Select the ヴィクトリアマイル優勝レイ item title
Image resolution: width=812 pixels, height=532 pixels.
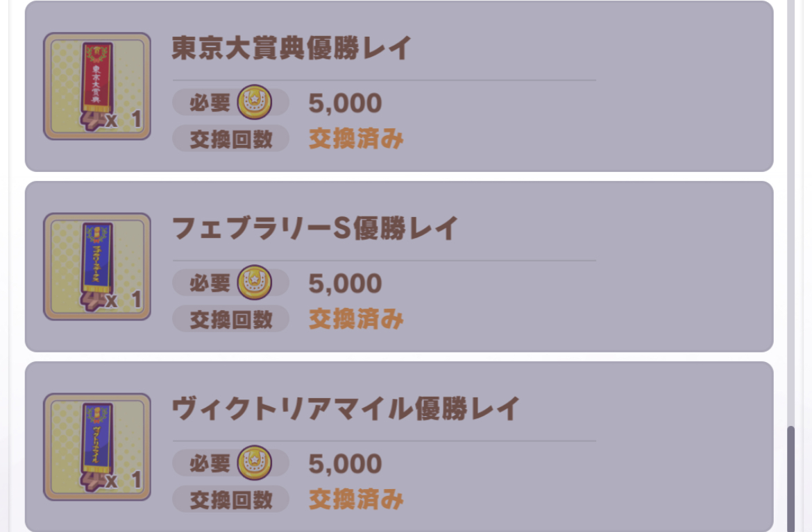[346, 409]
